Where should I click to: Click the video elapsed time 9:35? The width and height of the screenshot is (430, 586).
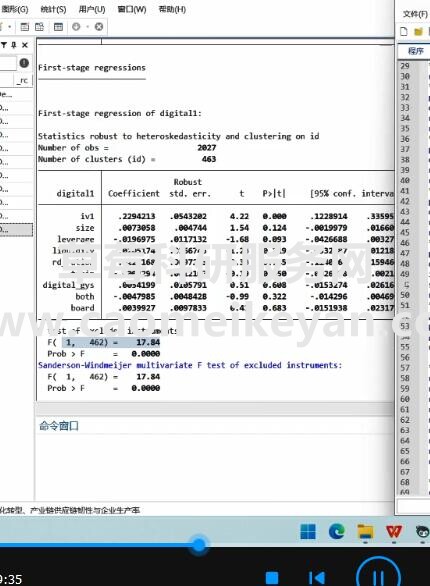[11, 580]
